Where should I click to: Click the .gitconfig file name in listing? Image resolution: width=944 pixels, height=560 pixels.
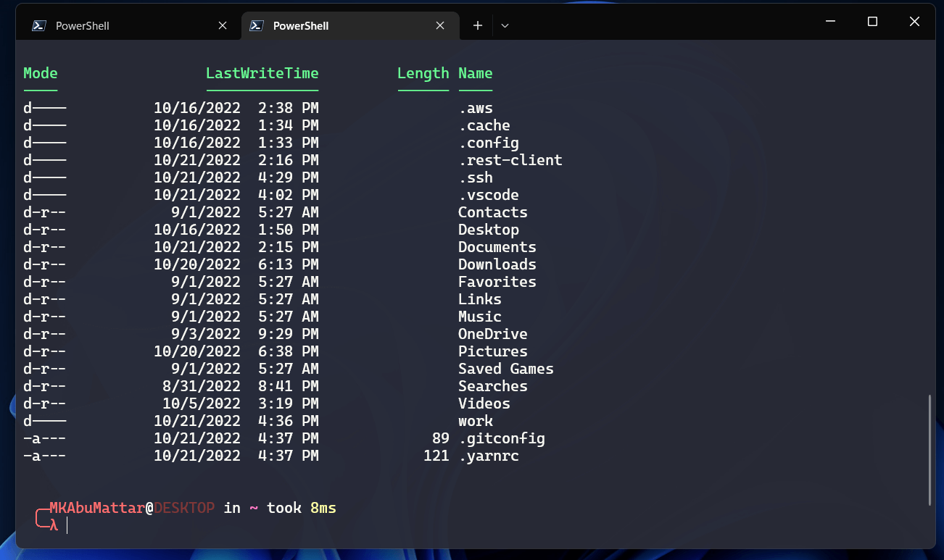pyautogui.click(x=502, y=438)
